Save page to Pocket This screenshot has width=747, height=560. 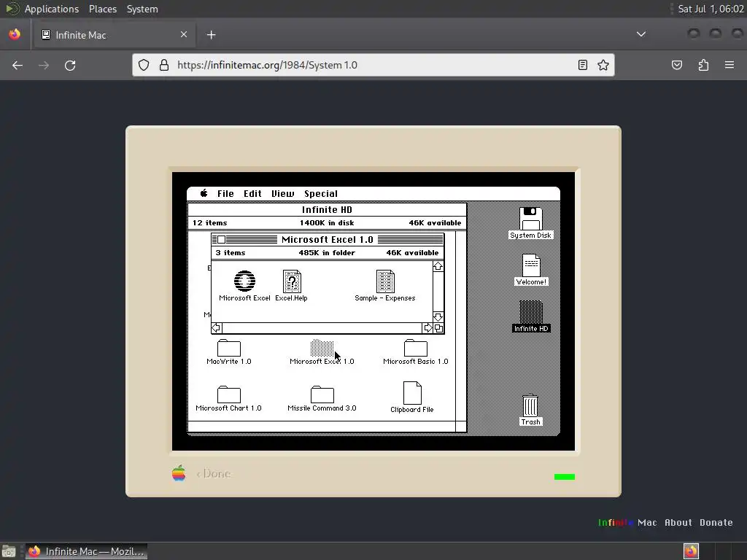pos(677,65)
